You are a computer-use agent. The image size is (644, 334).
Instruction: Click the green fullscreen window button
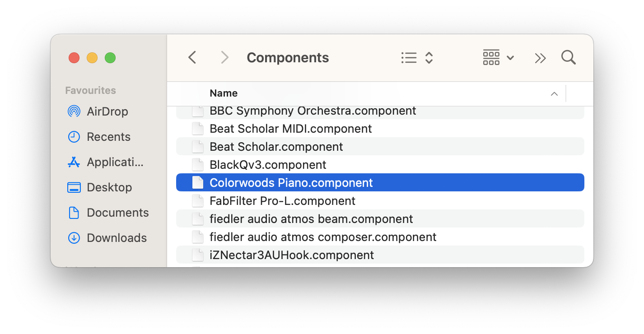[110, 58]
